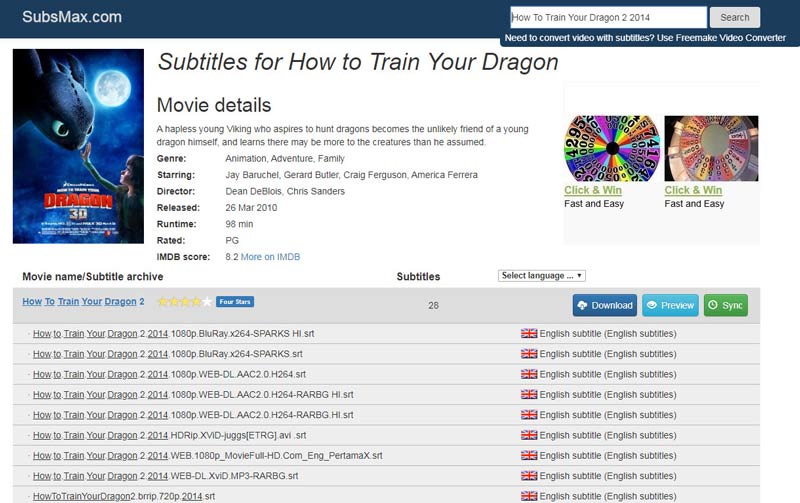
Task: Click the Search button in header
Action: [734, 17]
